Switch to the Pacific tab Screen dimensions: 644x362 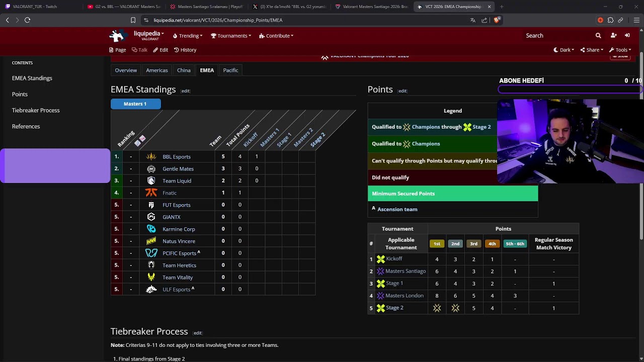pos(230,70)
